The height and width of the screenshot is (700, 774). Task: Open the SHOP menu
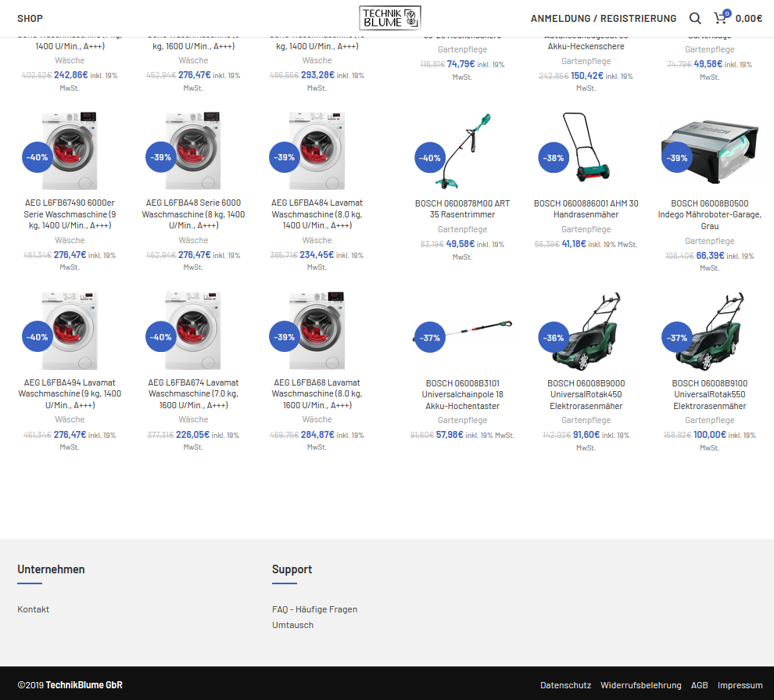[30, 18]
